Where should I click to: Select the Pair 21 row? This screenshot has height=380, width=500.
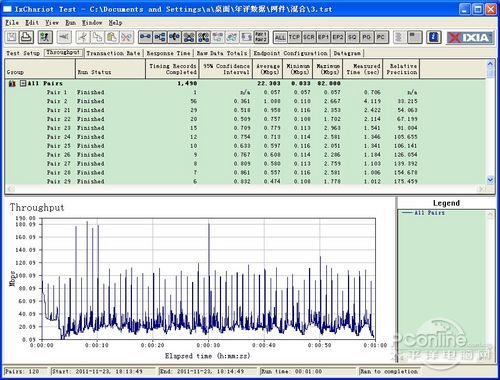click(245, 110)
